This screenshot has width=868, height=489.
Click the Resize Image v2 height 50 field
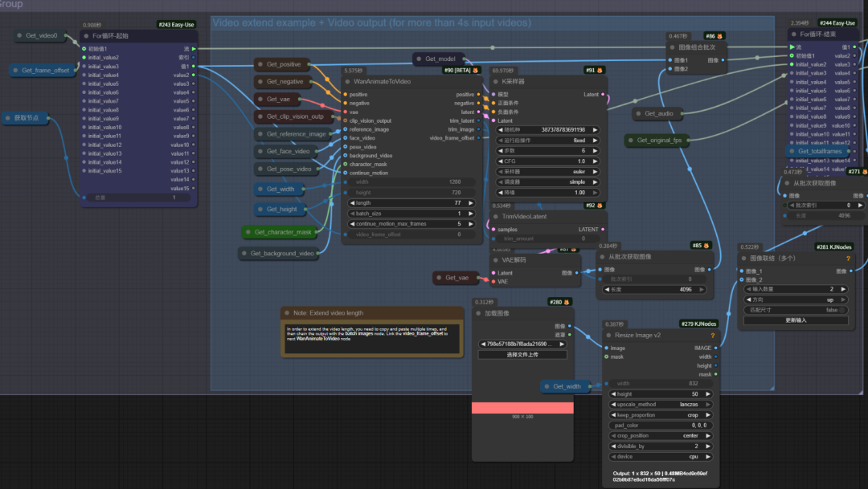click(661, 394)
